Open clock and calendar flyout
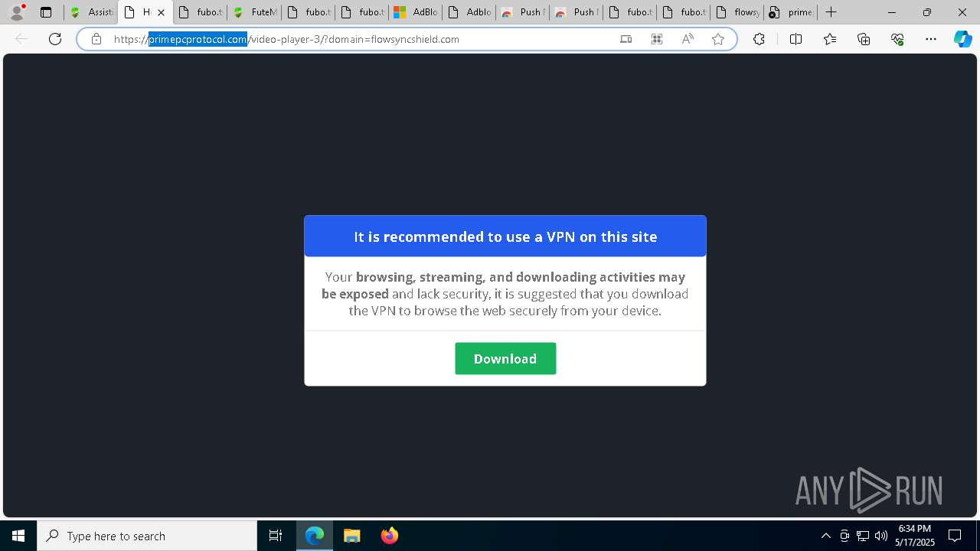The image size is (980, 551). [915, 536]
